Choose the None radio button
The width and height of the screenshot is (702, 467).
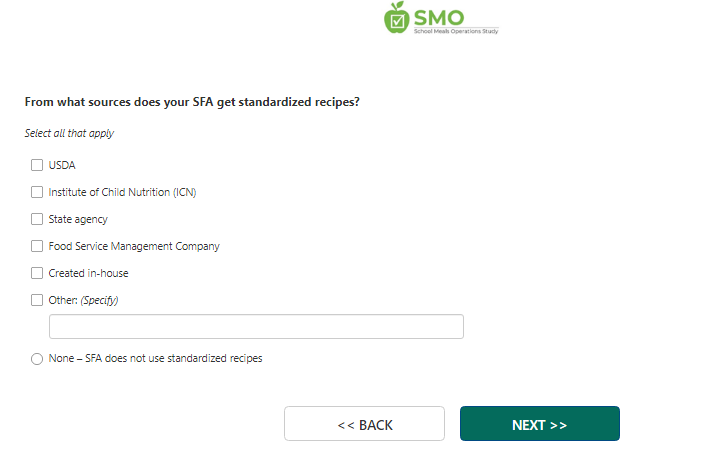37,358
